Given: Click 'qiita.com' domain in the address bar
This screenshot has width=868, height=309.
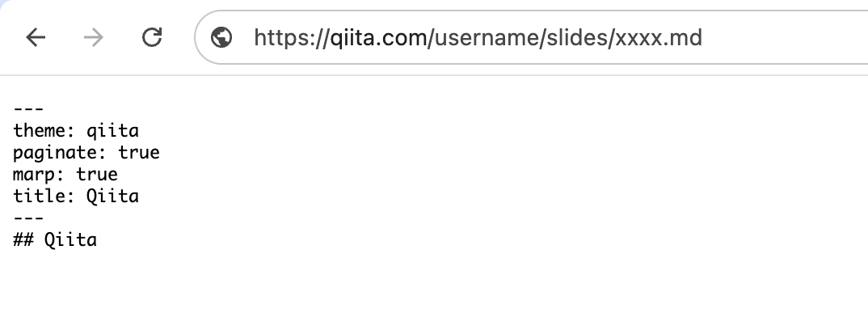Looking at the screenshot, I should pos(379,38).
